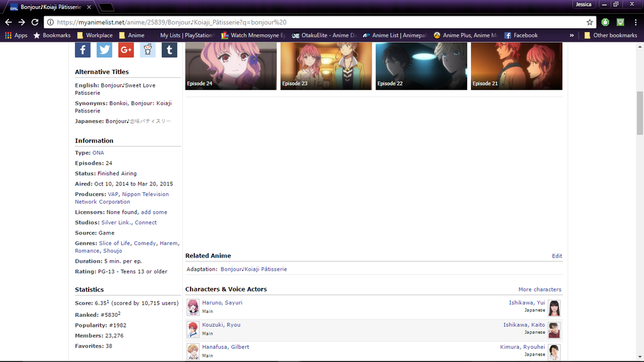Open My Lists PlayStation bookmark

click(x=184, y=35)
